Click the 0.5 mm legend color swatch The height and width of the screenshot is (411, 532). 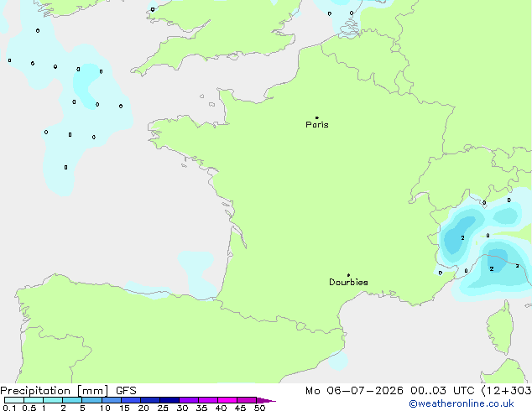point(34,400)
